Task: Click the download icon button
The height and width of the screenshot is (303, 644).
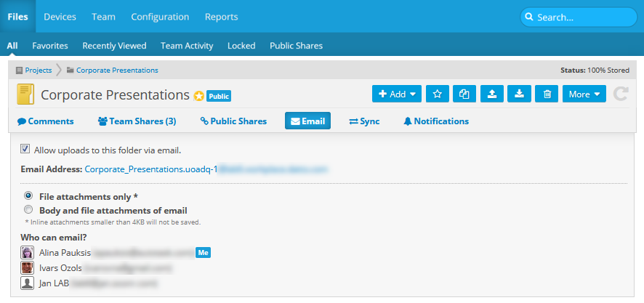Action: click(519, 94)
